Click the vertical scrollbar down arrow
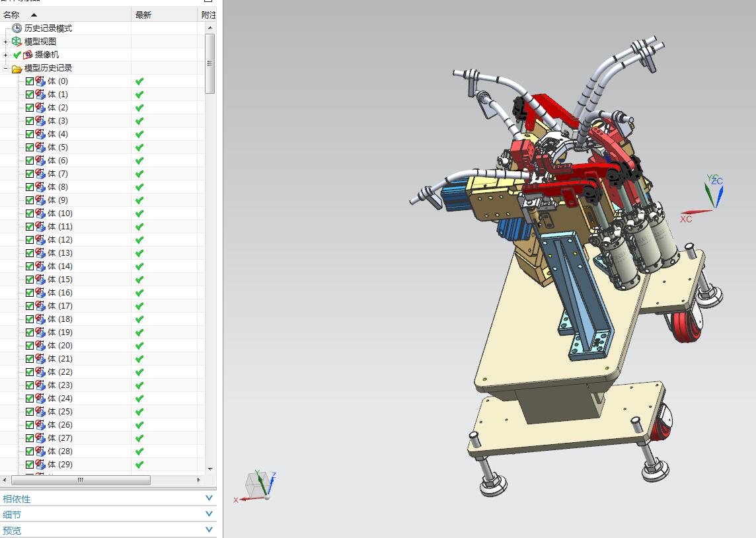The image size is (756, 538). pos(209,469)
